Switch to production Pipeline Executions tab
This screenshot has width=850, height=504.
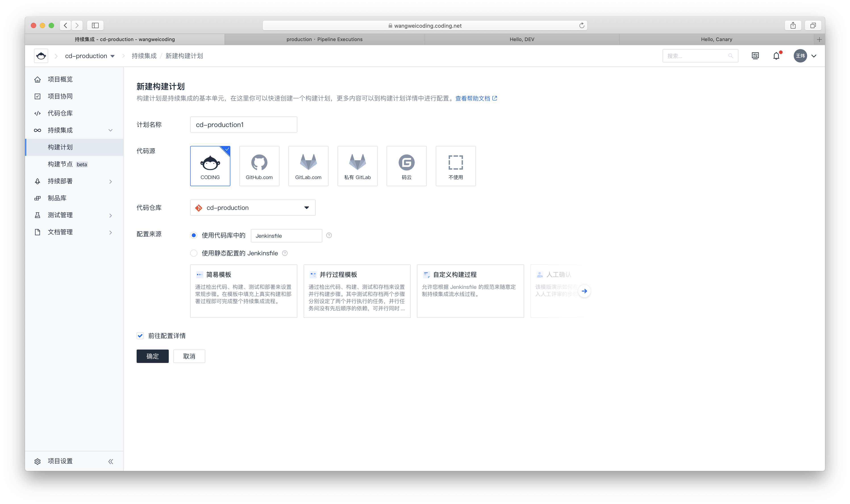[x=324, y=40]
